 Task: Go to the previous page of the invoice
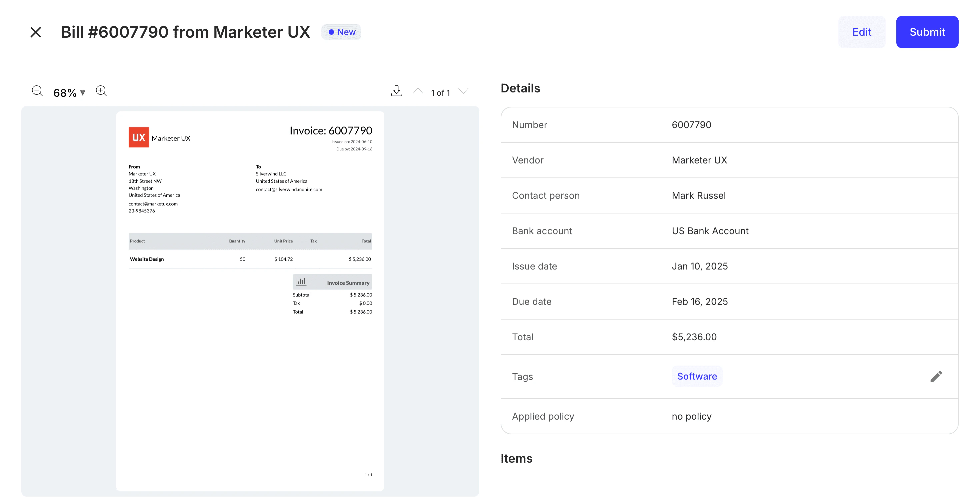click(x=418, y=91)
